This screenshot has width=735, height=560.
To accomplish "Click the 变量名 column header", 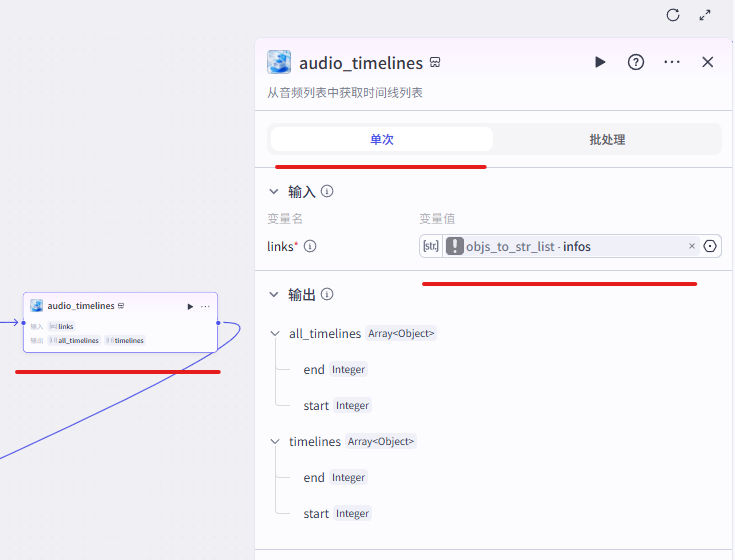I will (285, 218).
